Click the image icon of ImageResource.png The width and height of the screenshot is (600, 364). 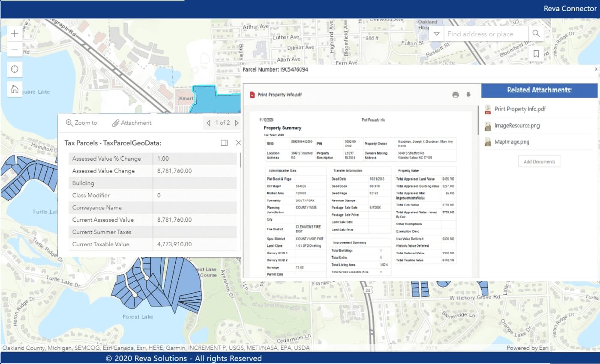coord(488,126)
